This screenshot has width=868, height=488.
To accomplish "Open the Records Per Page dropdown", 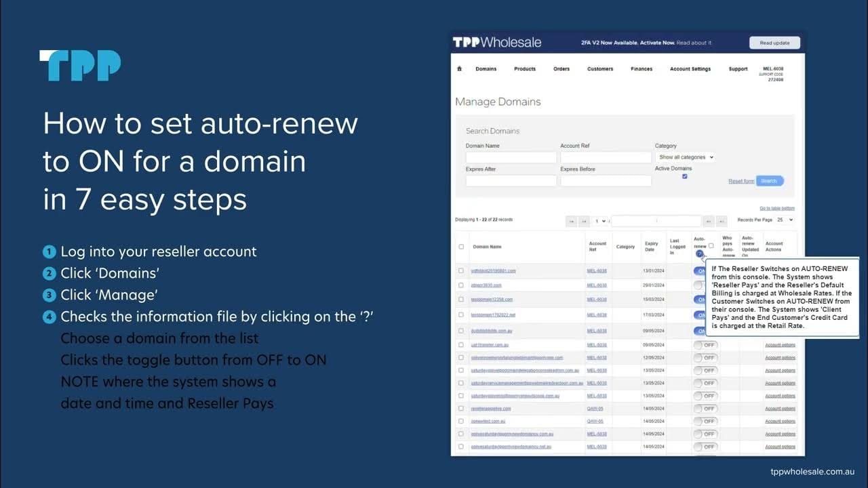I will click(785, 220).
